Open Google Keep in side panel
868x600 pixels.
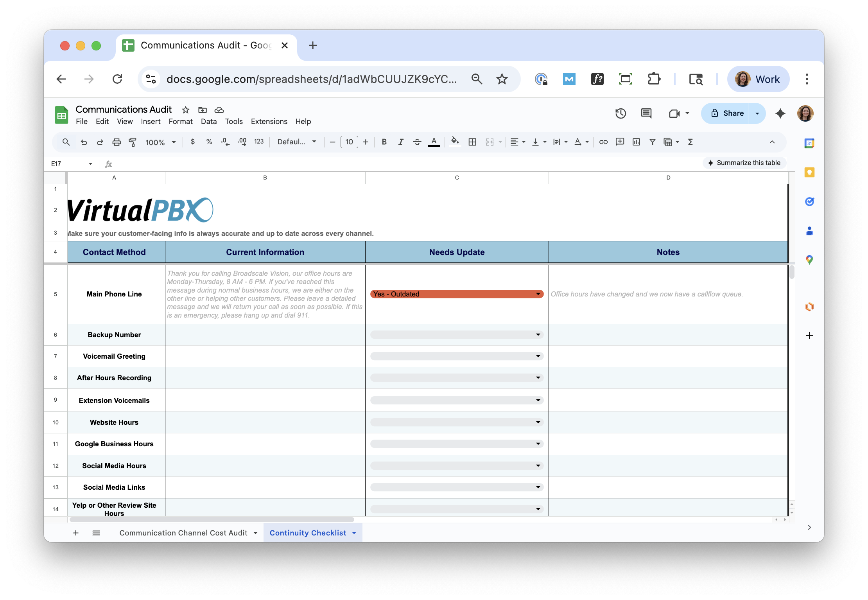tap(809, 172)
